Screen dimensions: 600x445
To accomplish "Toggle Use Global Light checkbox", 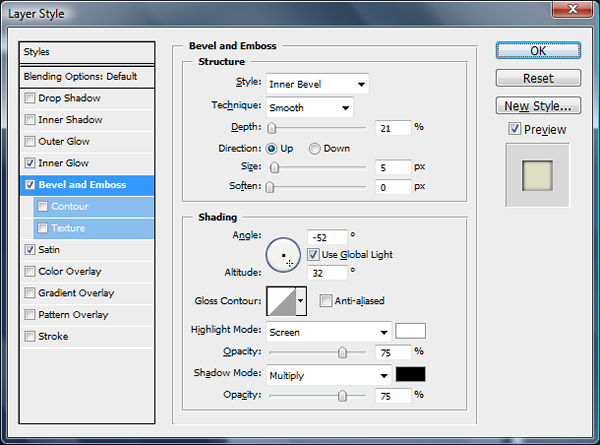I will tap(314, 254).
